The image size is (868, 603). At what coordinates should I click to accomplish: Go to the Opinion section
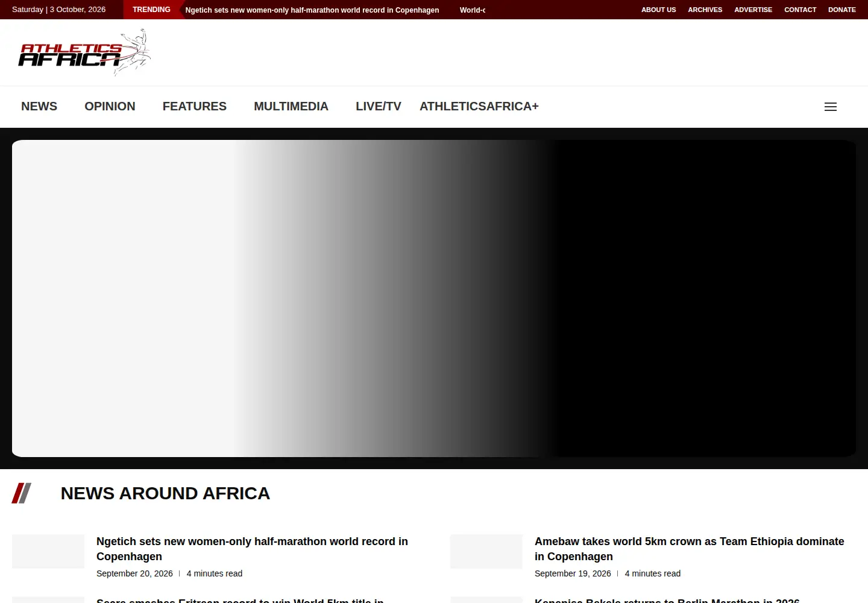(x=110, y=106)
